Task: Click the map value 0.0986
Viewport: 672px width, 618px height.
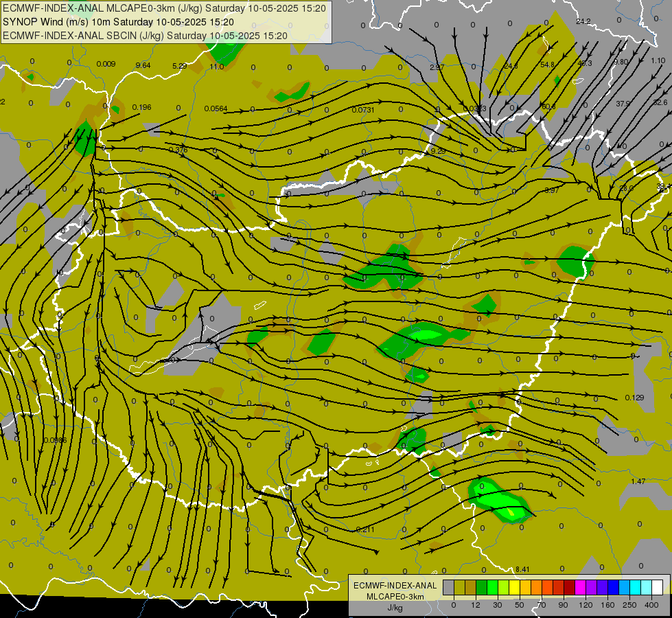Action: [56, 440]
